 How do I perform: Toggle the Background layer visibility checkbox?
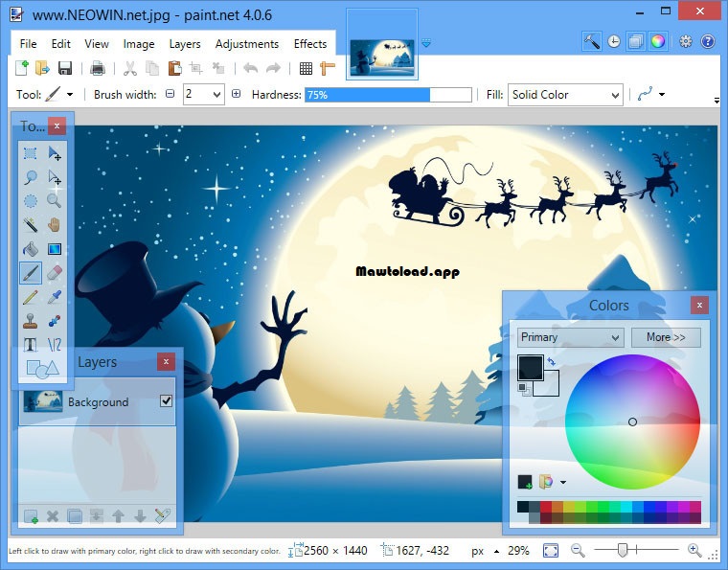(x=167, y=400)
